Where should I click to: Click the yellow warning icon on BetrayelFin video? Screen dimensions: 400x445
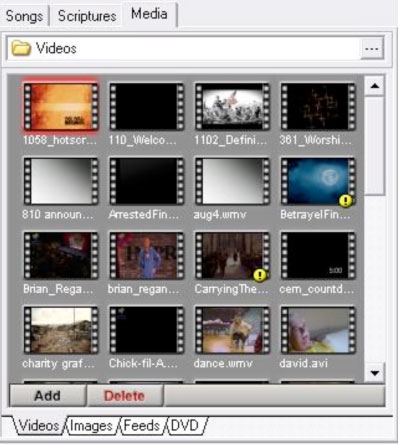(346, 200)
